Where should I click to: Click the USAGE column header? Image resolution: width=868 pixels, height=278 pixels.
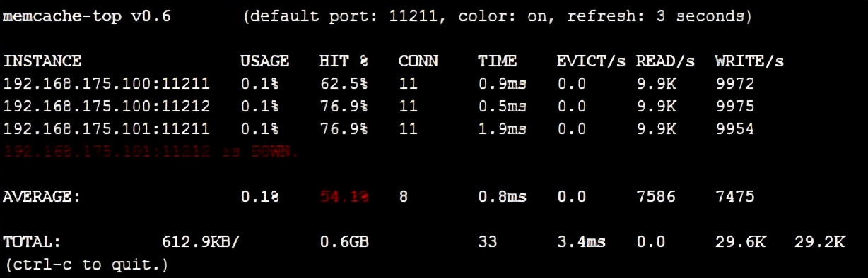(264, 61)
